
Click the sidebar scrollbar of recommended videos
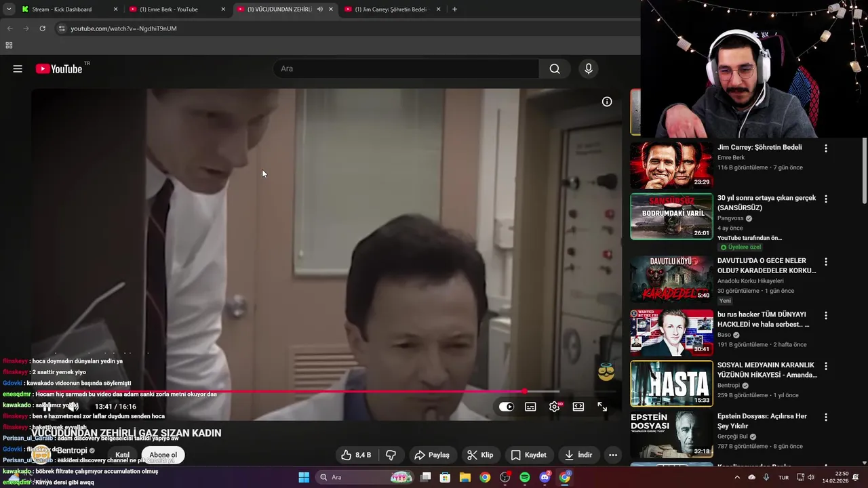(x=865, y=169)
